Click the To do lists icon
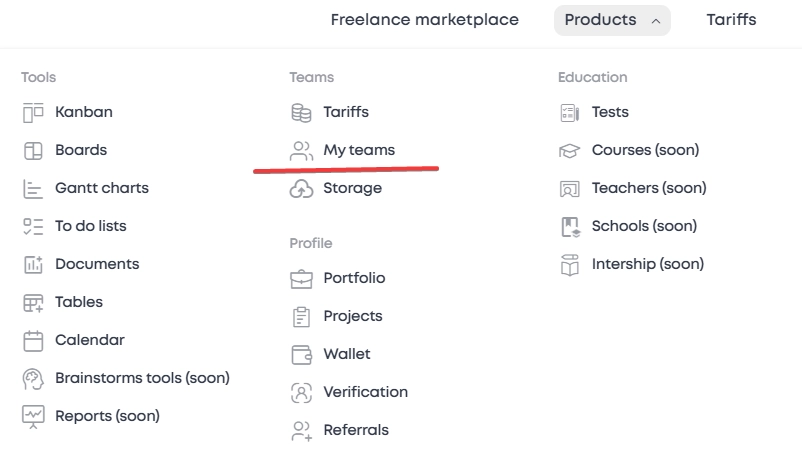The image size is (802, 464). pyautogui.click(x=33, y=226)
